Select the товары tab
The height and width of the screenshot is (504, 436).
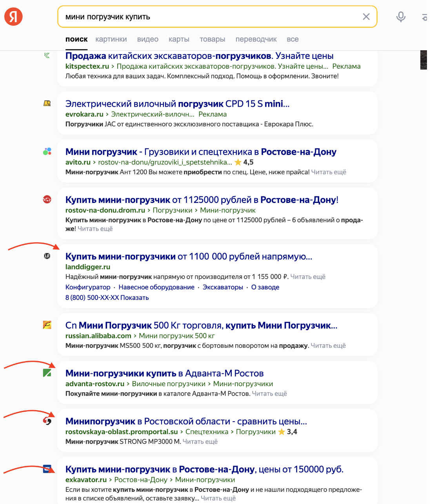(x=212, y=39)
